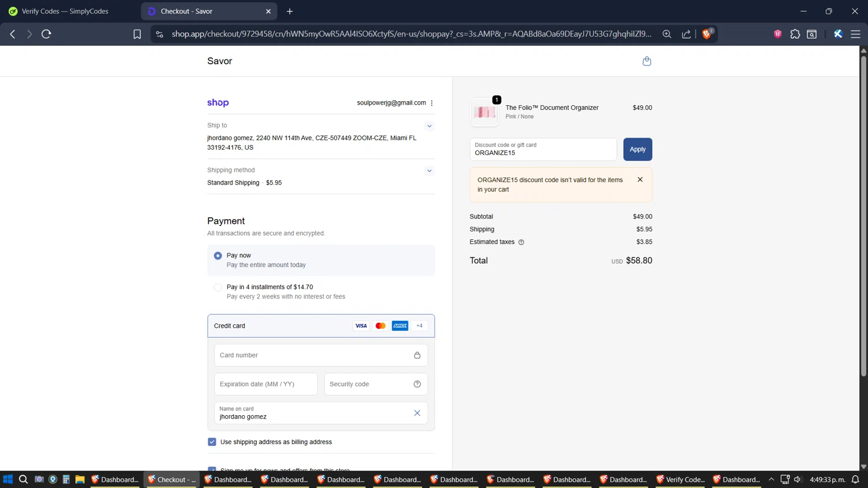This screenshot has width=868, height=488.
Task: Click The Folio™ Document Organizer product name
Action: point(552,108)
